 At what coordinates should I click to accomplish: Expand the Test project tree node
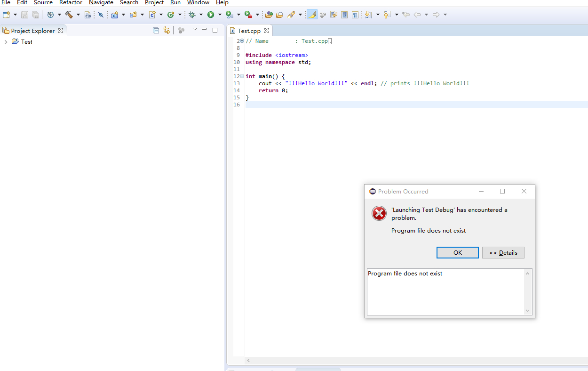pyautogui.click(x=6, y=42)
